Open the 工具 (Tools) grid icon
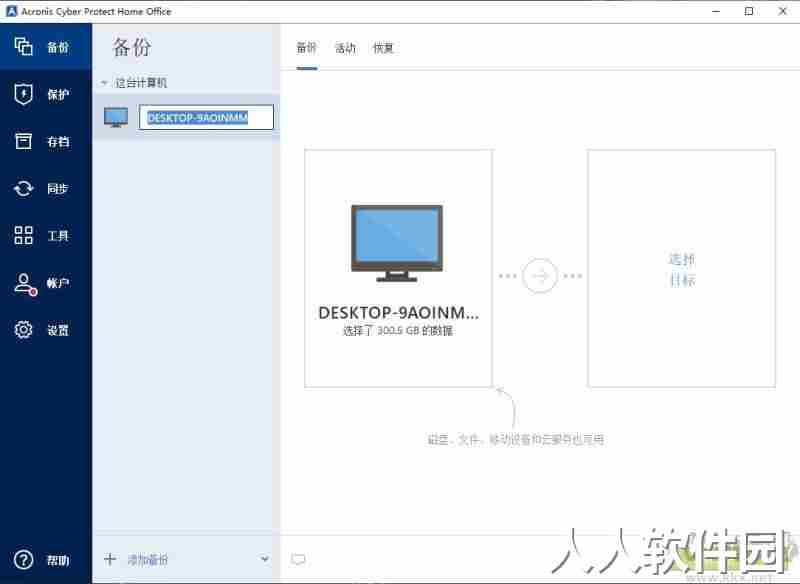800x584 pixels. pos(23,235)
